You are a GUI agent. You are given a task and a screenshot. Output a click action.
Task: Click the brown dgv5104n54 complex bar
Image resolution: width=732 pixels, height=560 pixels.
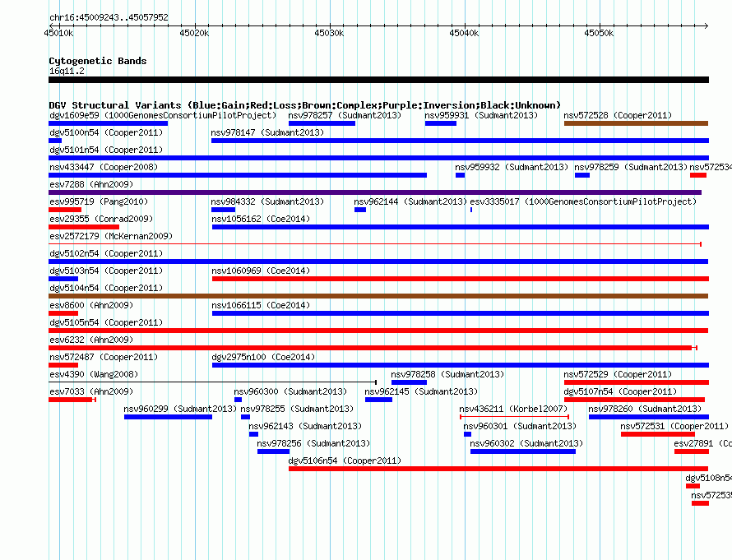click(x=378, y=296)
